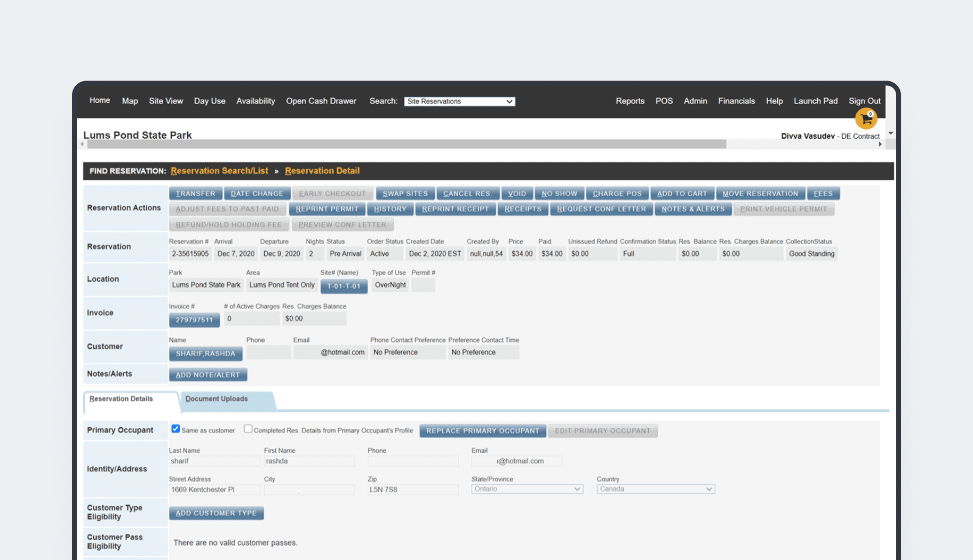The width and height of the screenshot is (973, 560).
Task: Click Sign Out
Action: 865,101
